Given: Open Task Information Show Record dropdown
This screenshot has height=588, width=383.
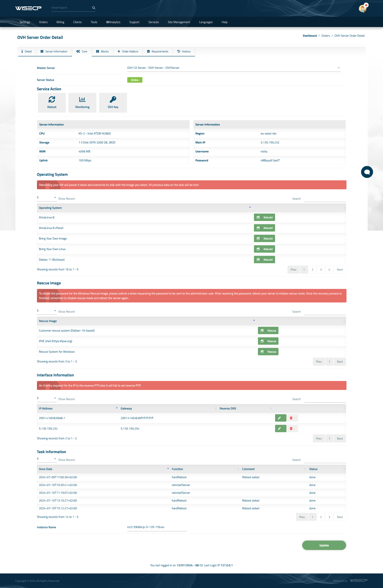Looking at the screenshot, I should 47,459.
